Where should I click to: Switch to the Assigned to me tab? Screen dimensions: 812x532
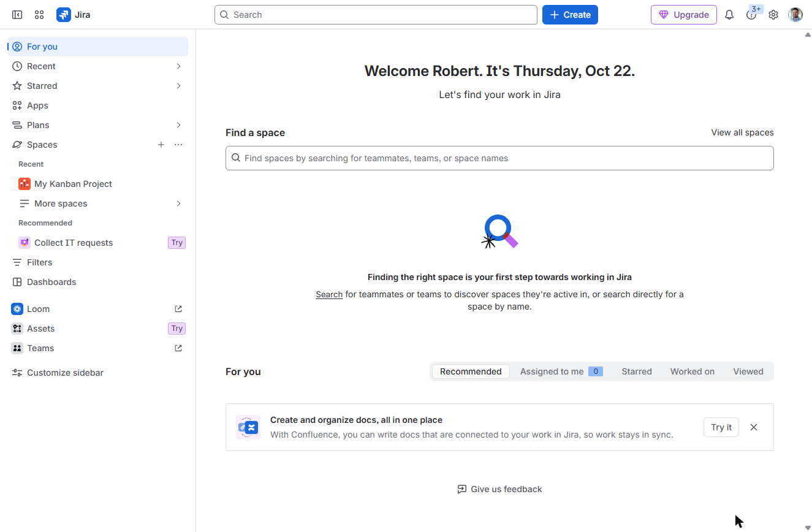[561, 371]
